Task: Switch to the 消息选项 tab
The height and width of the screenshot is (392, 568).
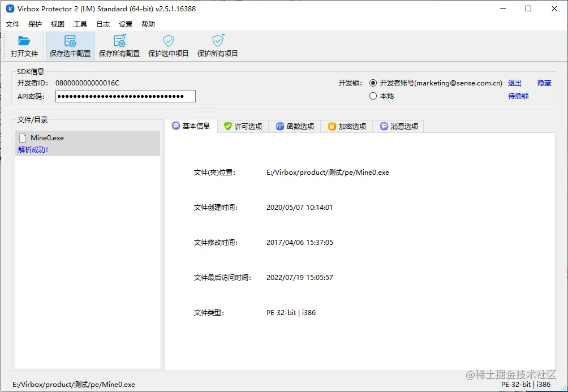Action: [398, 127]
